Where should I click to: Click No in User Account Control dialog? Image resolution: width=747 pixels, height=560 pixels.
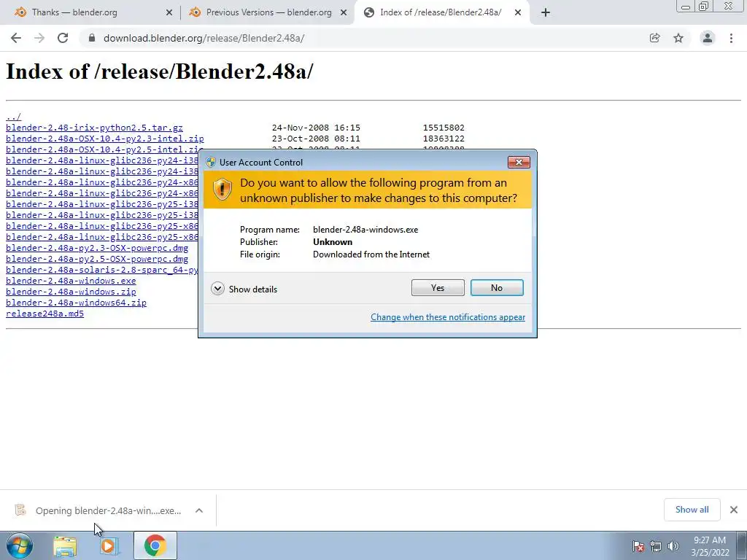pyautogui.click(x=496, y=287)
